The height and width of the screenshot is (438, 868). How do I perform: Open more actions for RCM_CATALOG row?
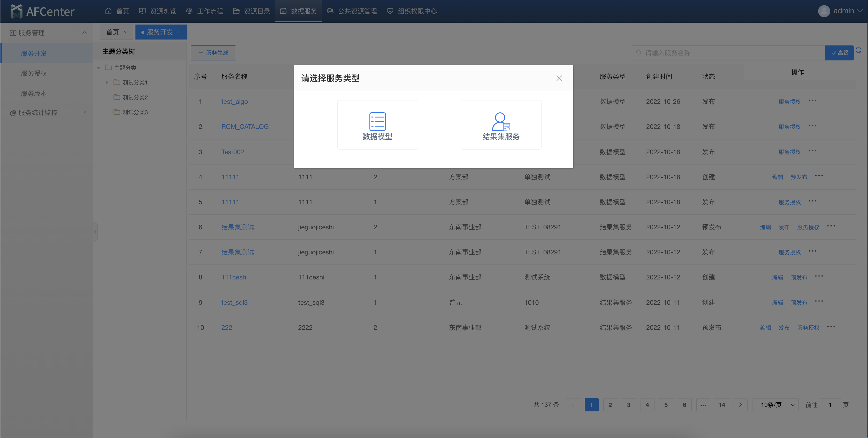[x=812, y=126]
